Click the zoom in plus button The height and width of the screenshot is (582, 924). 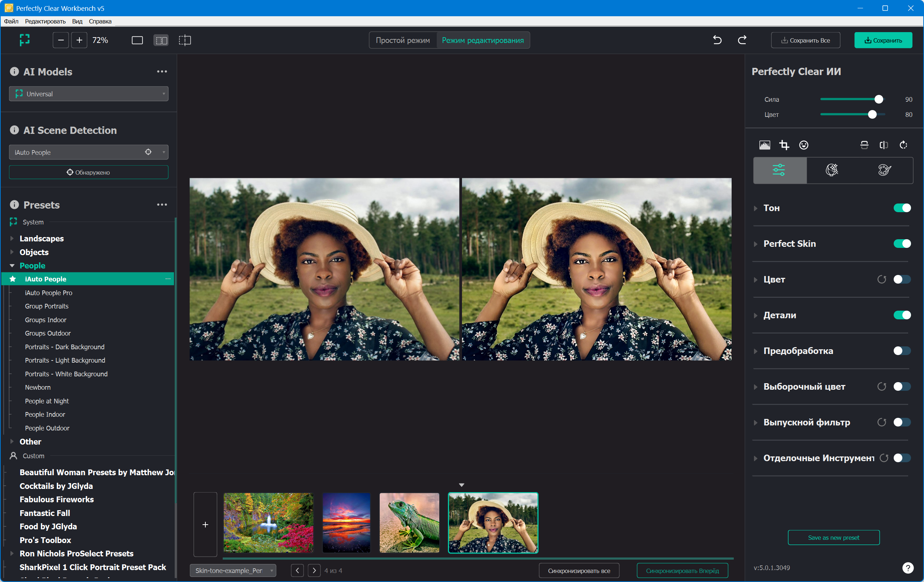point(79,40)
